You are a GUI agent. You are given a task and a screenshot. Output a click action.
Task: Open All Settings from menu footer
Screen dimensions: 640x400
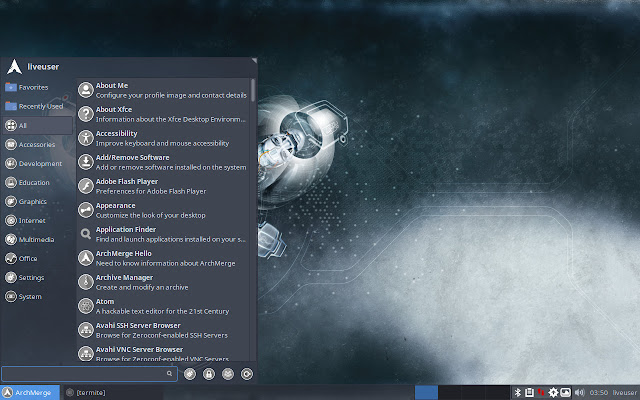coord(190,373)
